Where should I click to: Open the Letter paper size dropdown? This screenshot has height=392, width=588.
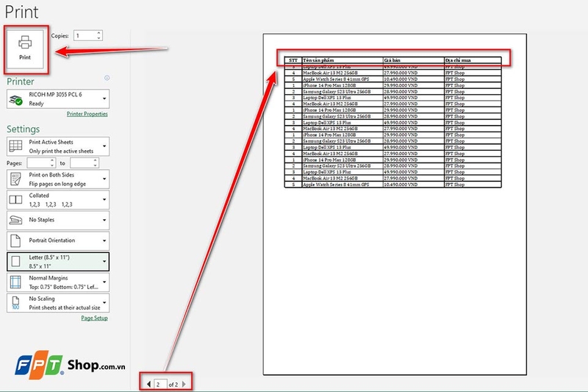[x=58, y=262]
